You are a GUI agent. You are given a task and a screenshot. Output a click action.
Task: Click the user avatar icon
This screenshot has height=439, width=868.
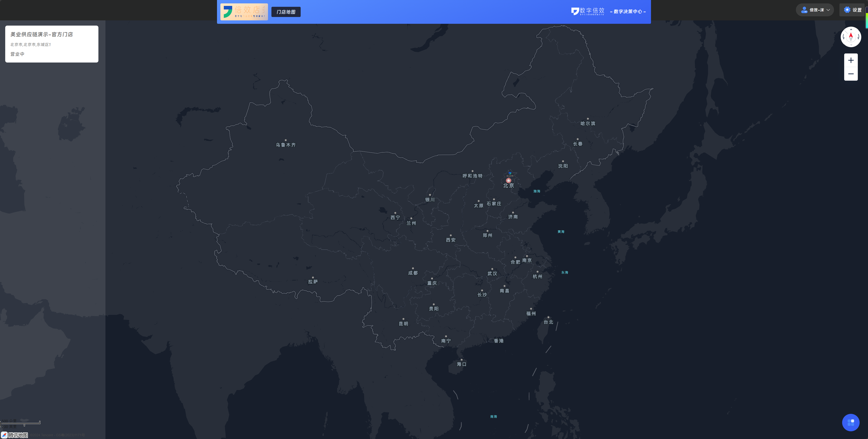tap(804, 10)
